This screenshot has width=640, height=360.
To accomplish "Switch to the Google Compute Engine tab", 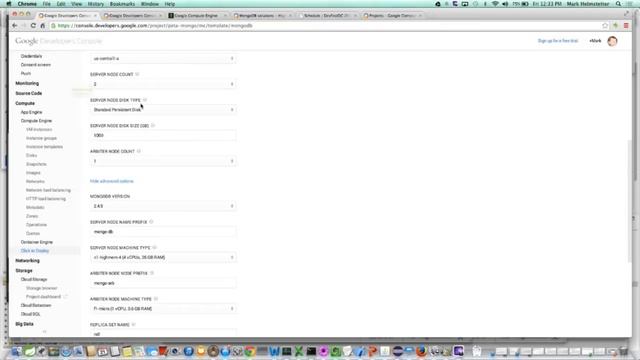I will coord(197,16).
